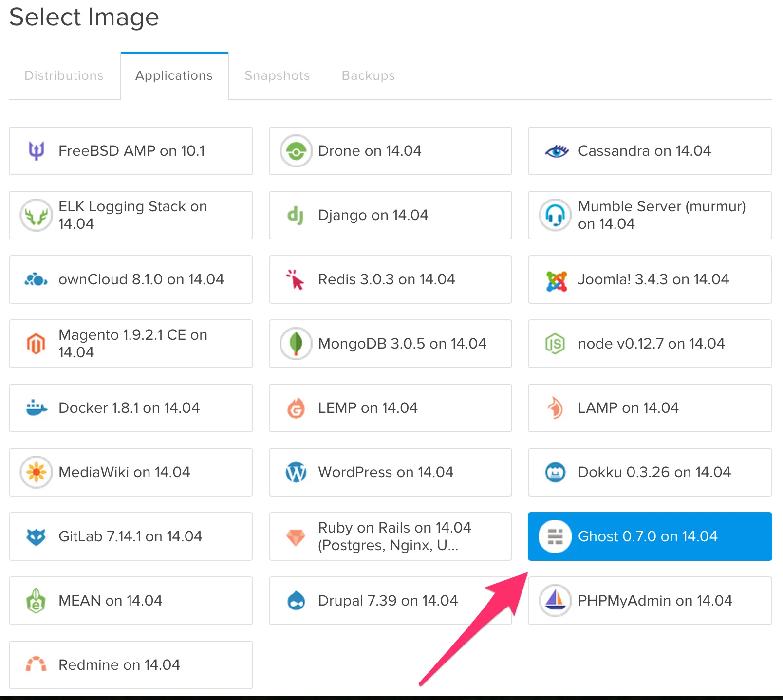Select ELK Logging Stack on 14.04 text
The width and height of the screenshot is (783, 700).
(133, 215)
